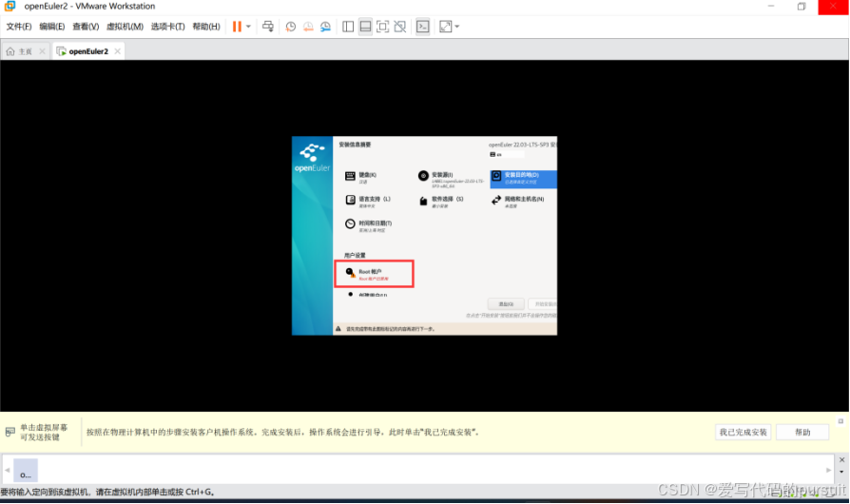Open the Root 帐户 account setting
The height and width of the screenshot is (504, 850).
pyautogui.click(x=374, y=274)
